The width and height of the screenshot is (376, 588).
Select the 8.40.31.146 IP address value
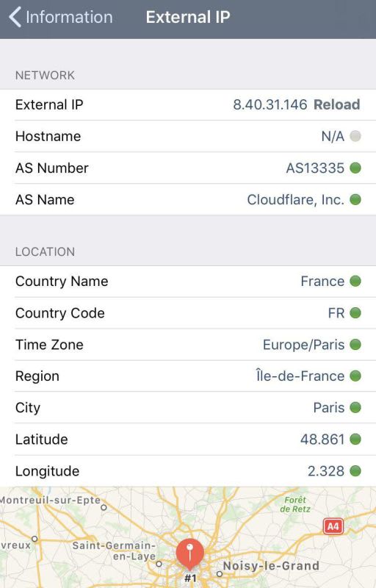click(x=270, y=104)
